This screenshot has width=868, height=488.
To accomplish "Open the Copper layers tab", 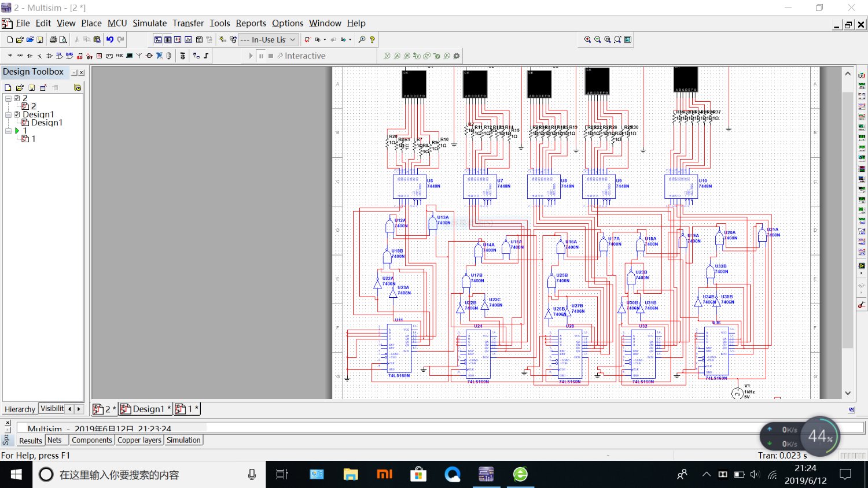I will [x=139, y=440].
